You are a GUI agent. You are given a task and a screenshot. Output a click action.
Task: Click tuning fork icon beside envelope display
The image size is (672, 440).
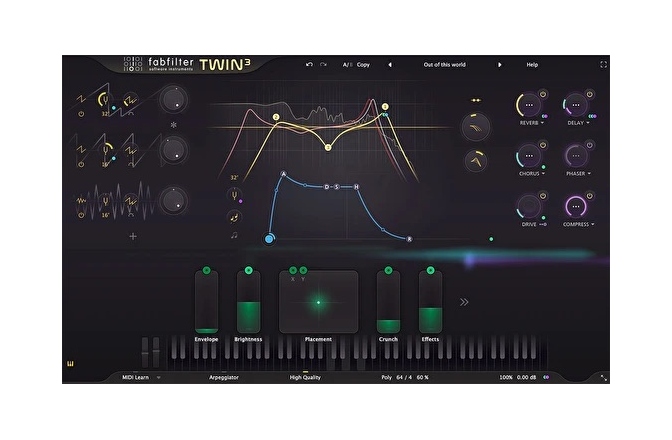(x=234, y=196)
